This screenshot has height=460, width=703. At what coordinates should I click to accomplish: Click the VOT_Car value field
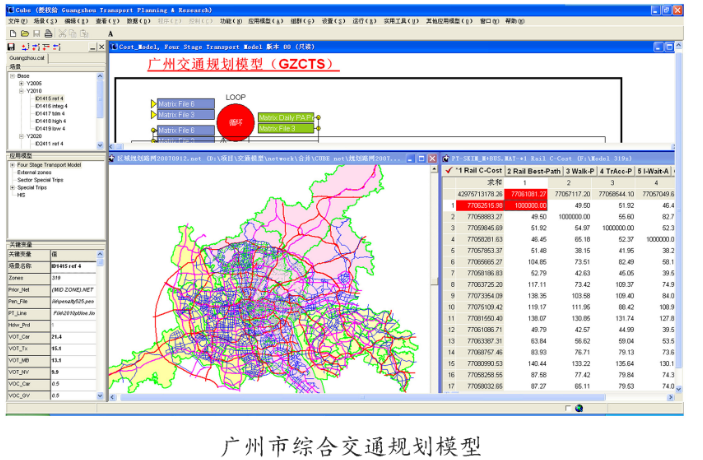(x=74, y=337)
